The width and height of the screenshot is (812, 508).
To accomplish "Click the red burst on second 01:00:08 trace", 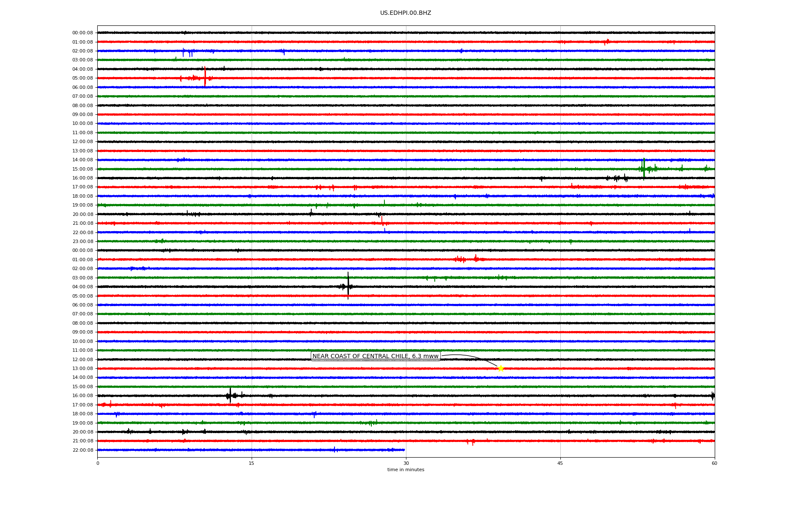I will tap(464, 259).
